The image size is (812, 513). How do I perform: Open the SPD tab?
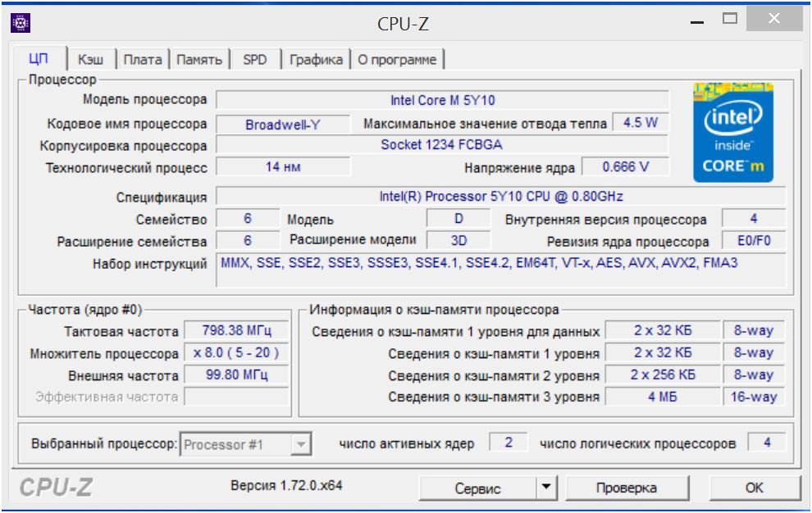pos(255,59)
